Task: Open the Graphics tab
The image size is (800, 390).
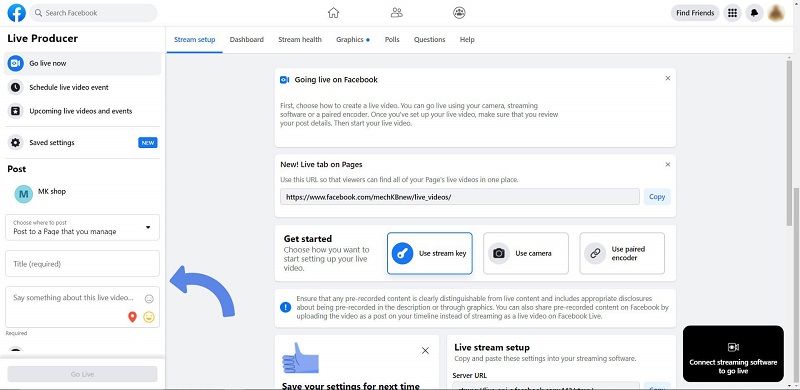Action: 353,39
